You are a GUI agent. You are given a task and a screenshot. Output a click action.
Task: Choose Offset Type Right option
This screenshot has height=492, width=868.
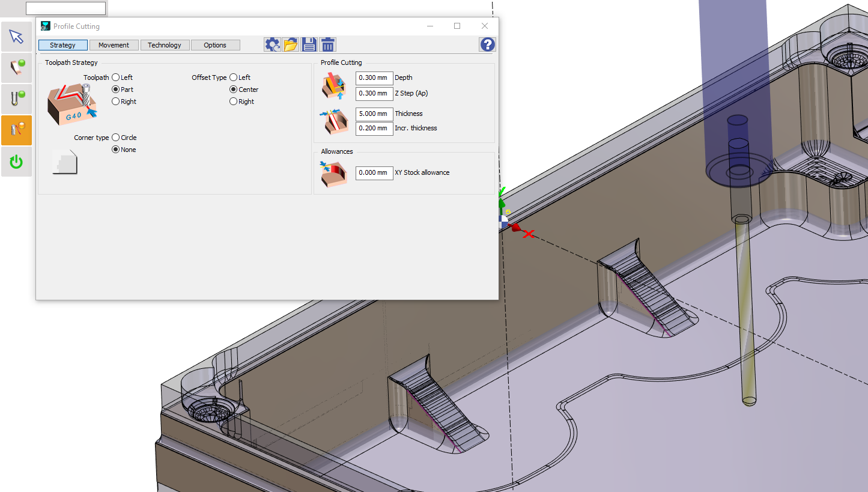(x=234, y=102)
